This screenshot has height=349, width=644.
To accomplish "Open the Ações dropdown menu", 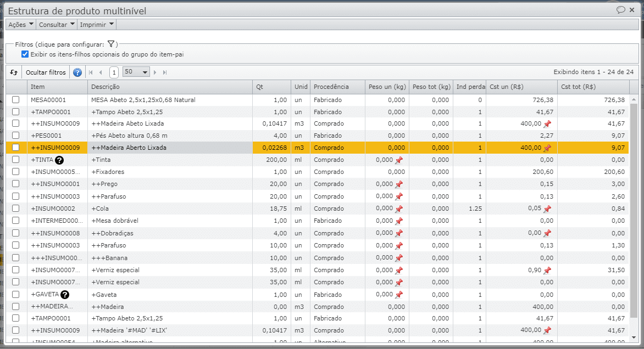I will pos(20,25).
